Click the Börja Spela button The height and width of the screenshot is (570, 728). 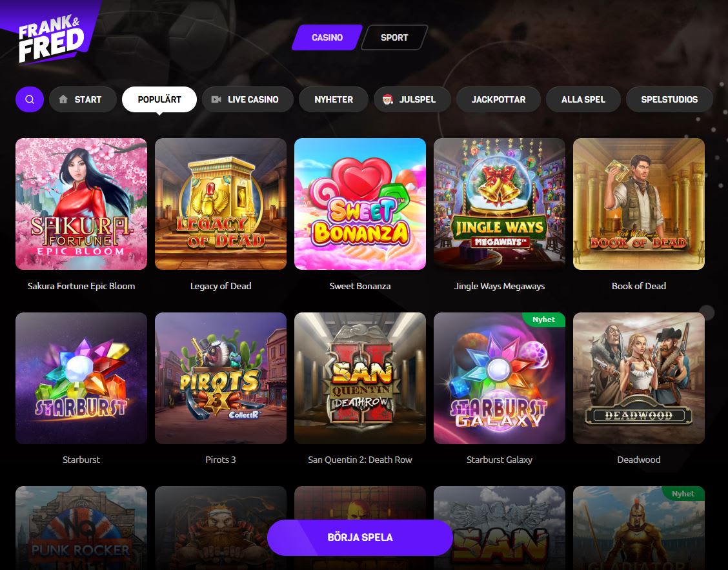[360, 538]
